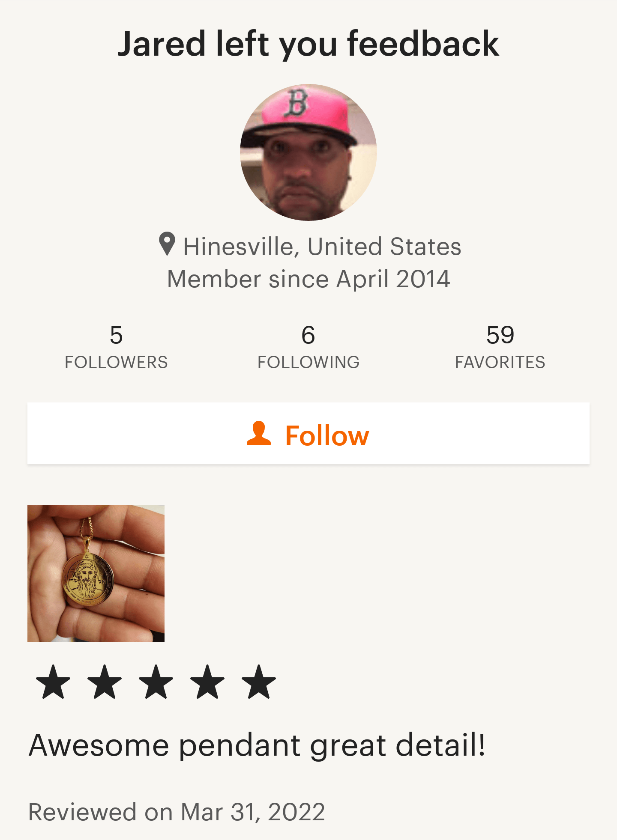Click the third rating star
Viewport: 617px width, 840px height.
(156, 682)
